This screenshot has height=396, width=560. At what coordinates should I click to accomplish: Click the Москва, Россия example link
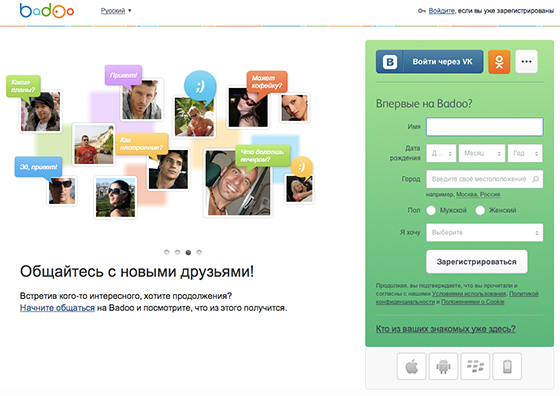478,195
